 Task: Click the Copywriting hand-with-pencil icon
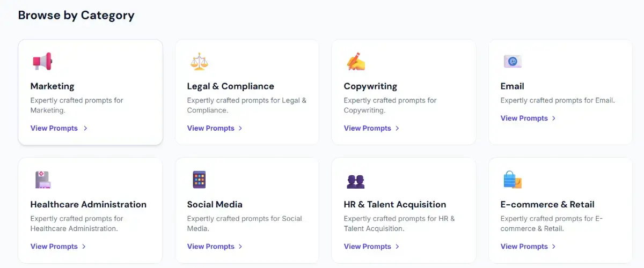point(356,62)
